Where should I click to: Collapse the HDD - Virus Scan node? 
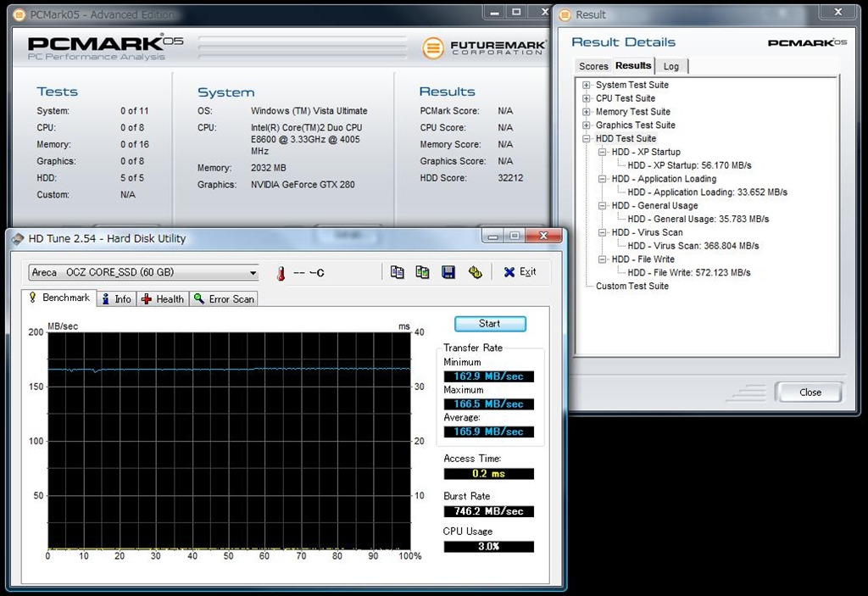point(603,232)
